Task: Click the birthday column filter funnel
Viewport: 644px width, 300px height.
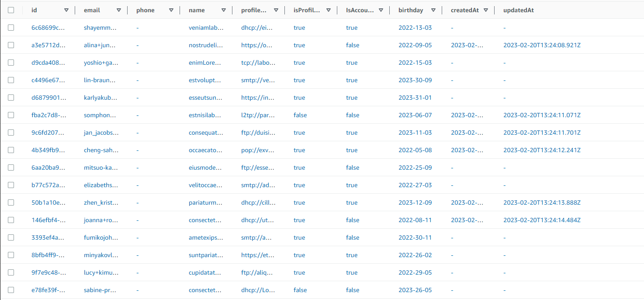Action: pos(433,10)
